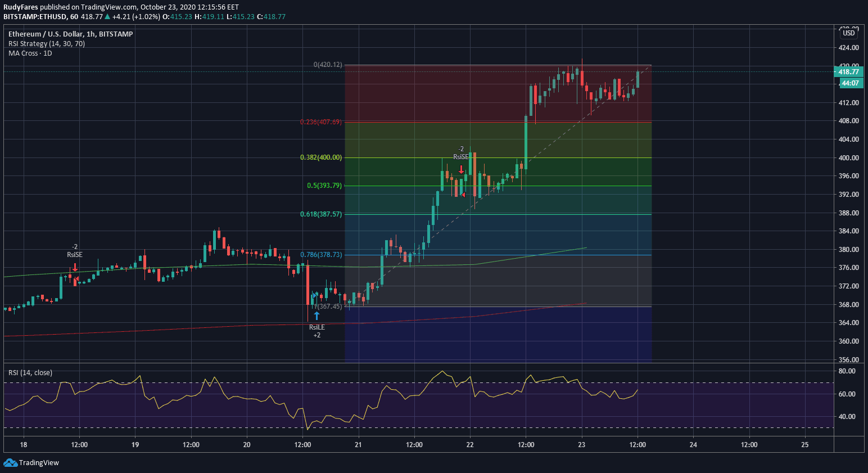868x473 pixels.
Task: Select the RSI (14, close) pane label
Action: click(x=30, y=373)
